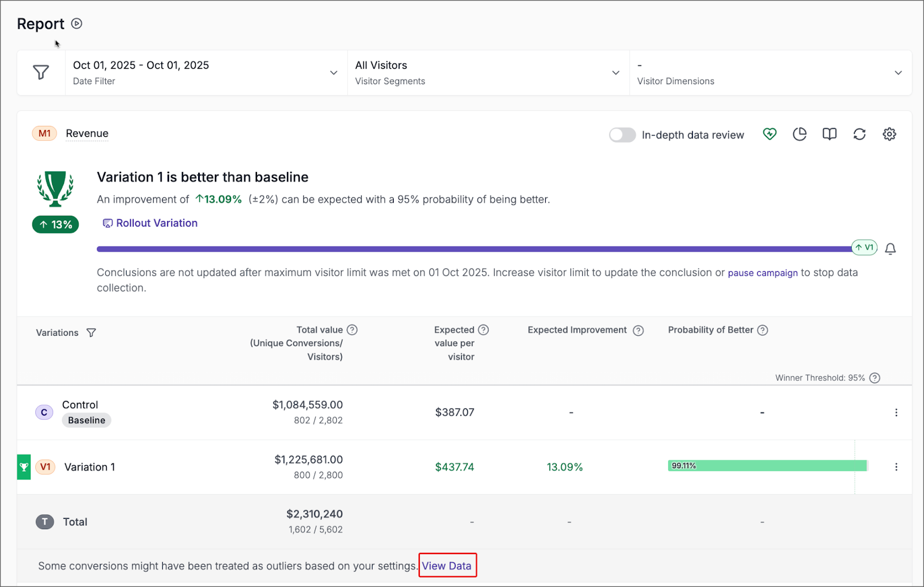
Task: Click help icon beside Probability of Better
Action: point(762,330)
